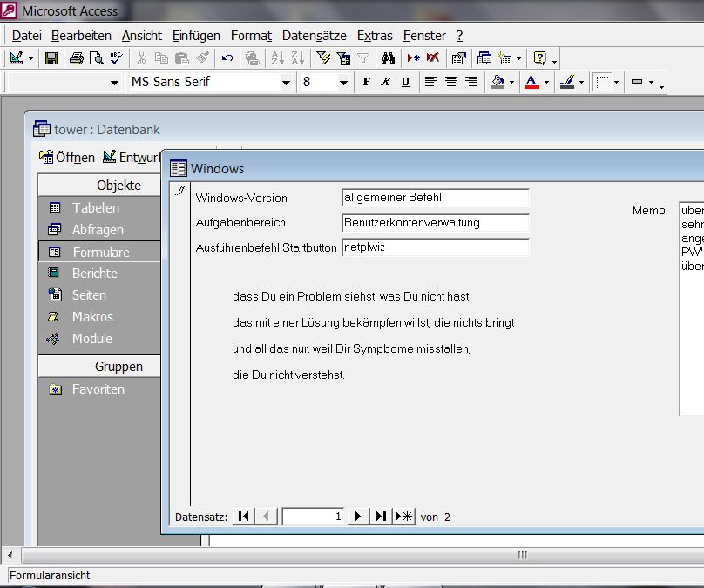Sort ascending with A-Z icon
Screen dimensions: 704x588
(277, 58)
